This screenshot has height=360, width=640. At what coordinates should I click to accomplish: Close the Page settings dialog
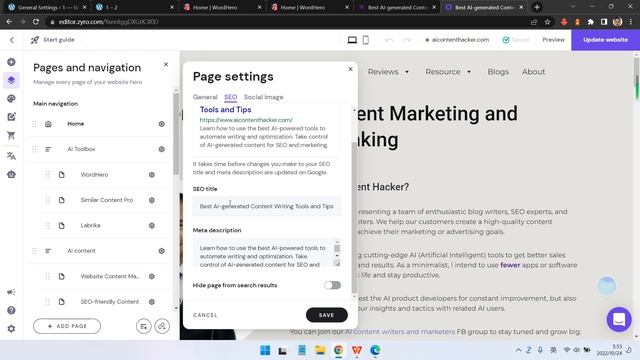(x=350, y=69)
